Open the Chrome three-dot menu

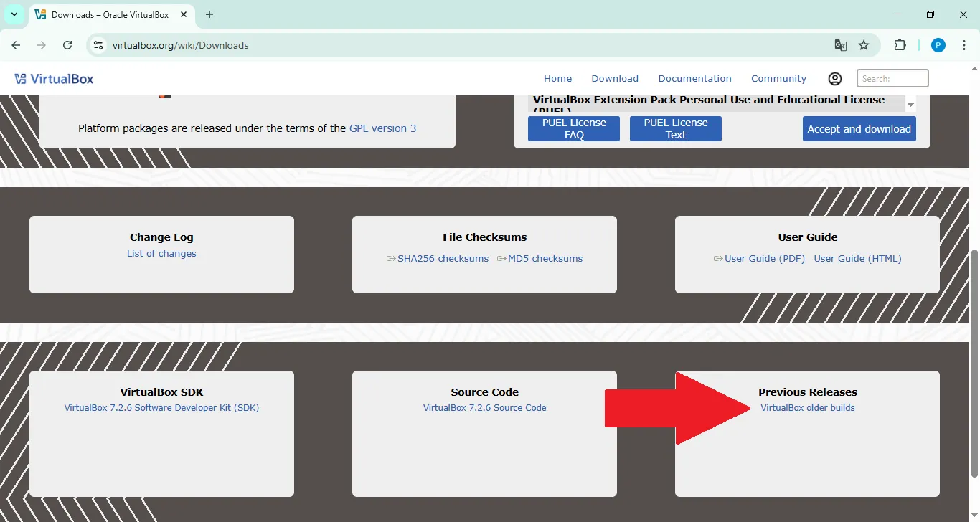coord(965,44)
